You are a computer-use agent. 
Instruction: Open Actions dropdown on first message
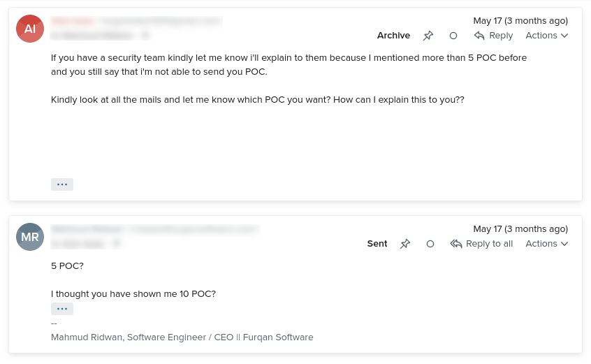coord(546,36)
